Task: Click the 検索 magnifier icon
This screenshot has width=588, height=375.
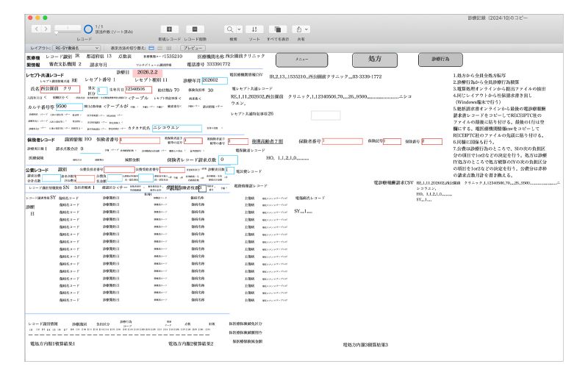Action: 229,28
